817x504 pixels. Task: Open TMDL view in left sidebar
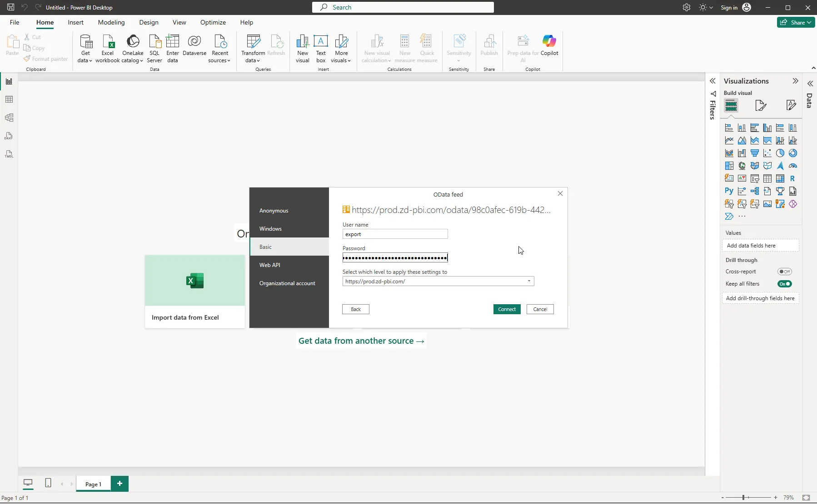tap(9, 154)
